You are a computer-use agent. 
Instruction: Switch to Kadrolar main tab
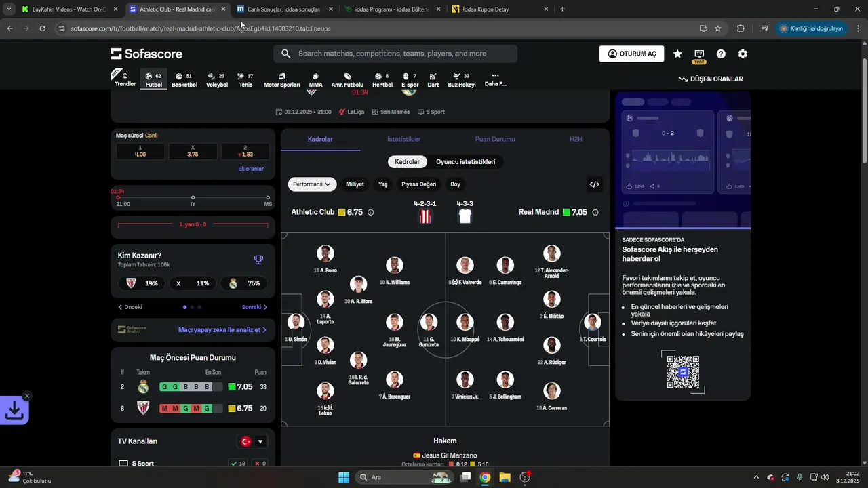320,139
